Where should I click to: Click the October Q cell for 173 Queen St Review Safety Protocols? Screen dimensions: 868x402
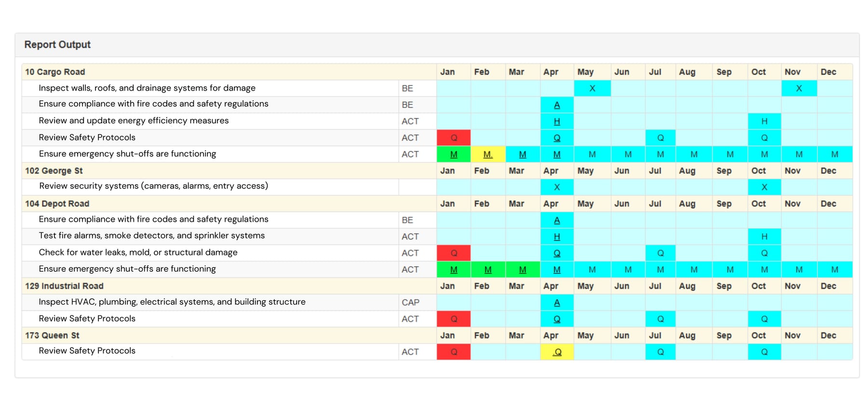click(764, 352)
